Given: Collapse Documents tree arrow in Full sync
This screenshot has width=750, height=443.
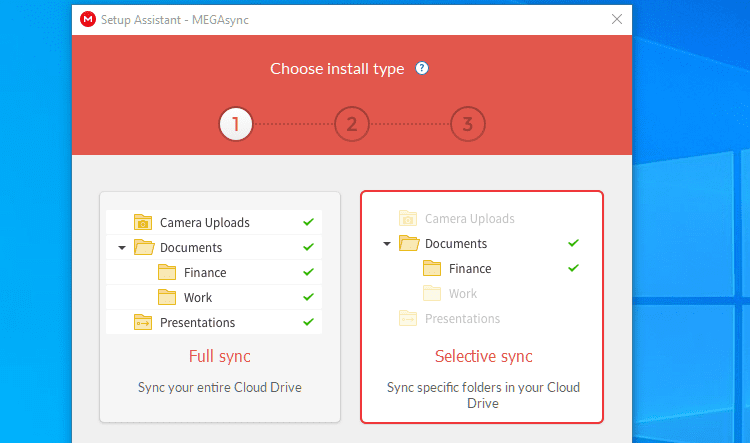Looking at the screenshot, I should [x=122, y=248].
